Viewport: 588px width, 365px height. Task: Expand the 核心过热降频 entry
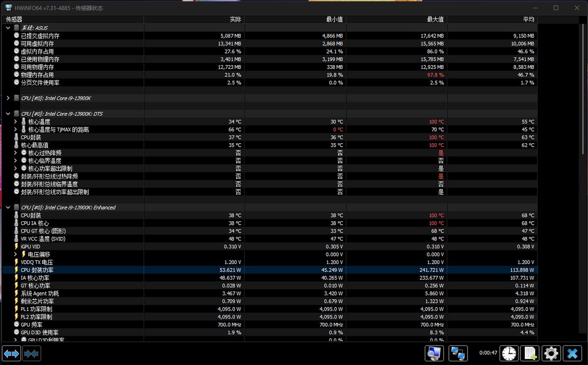click(15, 153)
